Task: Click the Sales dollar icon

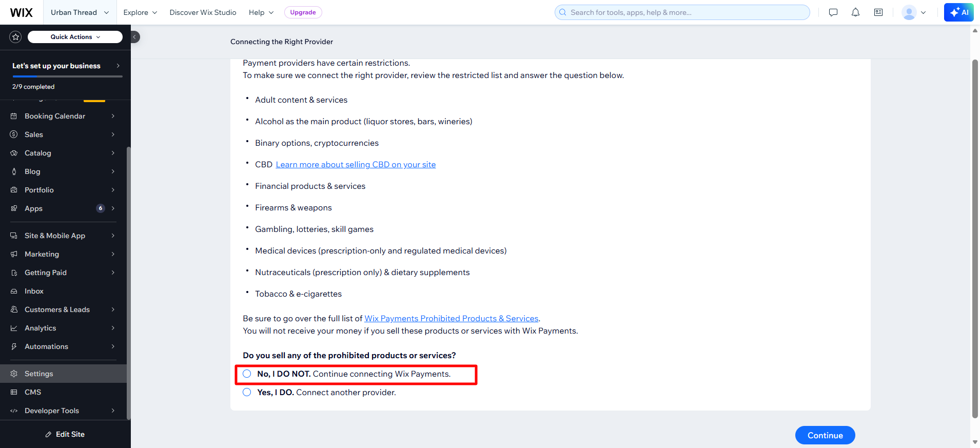Action: (14, 134)
